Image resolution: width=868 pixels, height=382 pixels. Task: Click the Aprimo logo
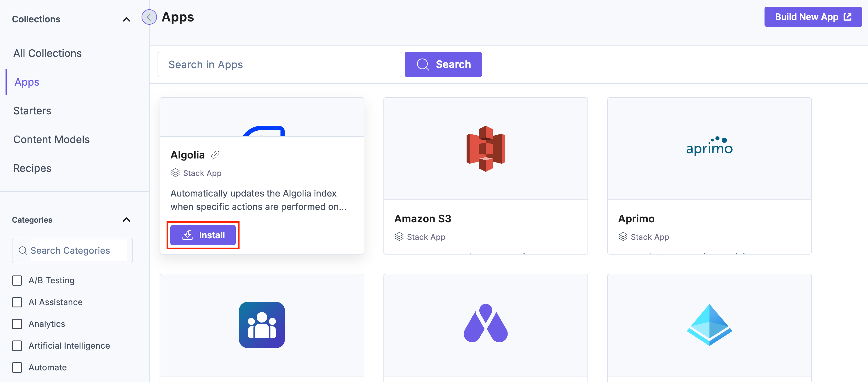(x=709, y=146)
